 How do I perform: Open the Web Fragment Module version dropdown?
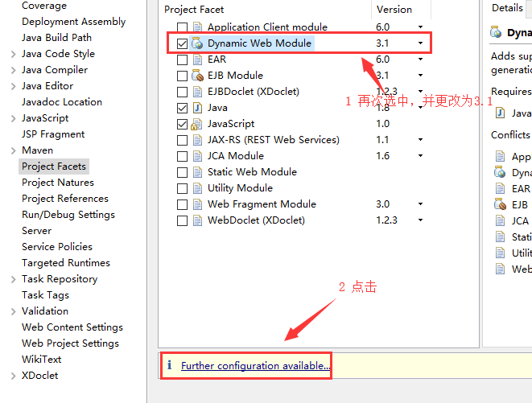(420, 204)
